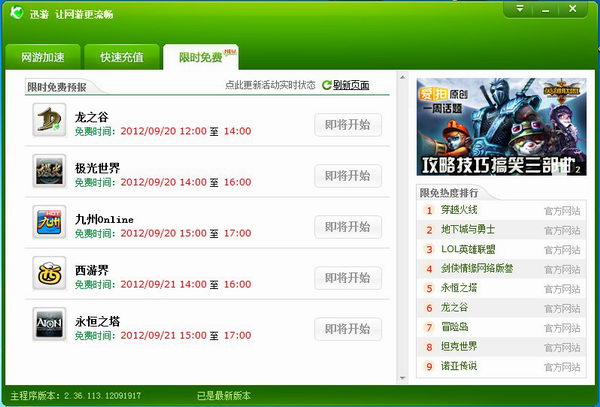The width and height of the screenshot is (600, 407).
Task: Click 即将开始 button for 九州Online
Action: (348, 227)
